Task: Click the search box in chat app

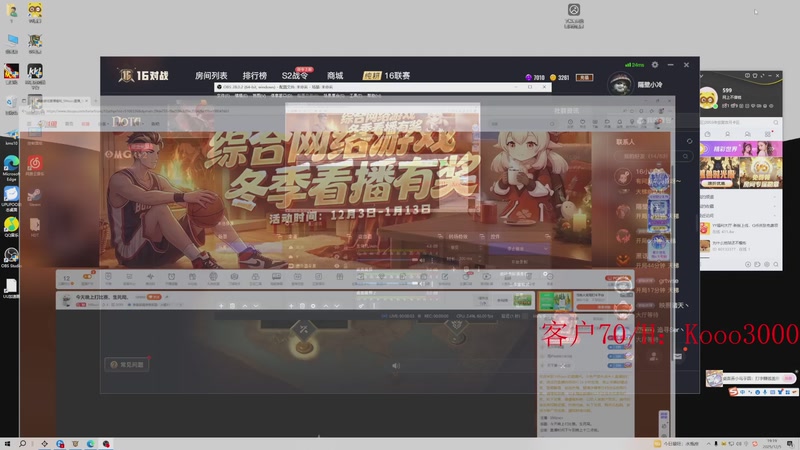Action: (740, 122)
